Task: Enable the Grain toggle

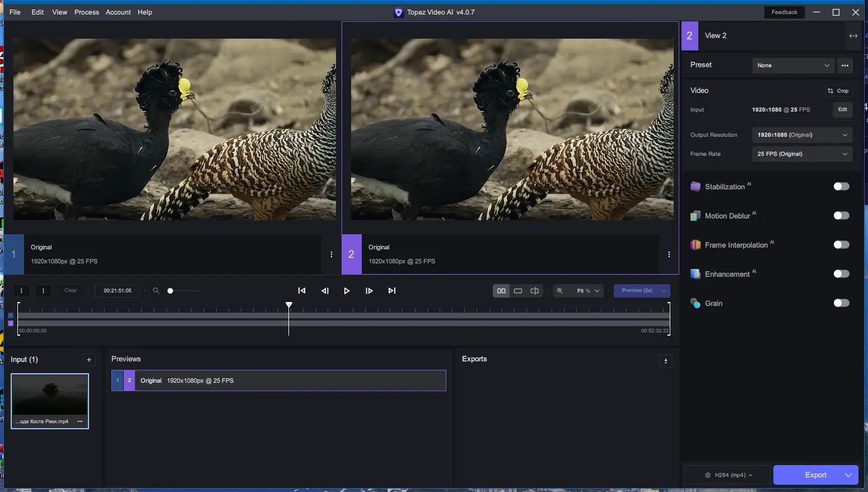Action: [x=841, y=303]
